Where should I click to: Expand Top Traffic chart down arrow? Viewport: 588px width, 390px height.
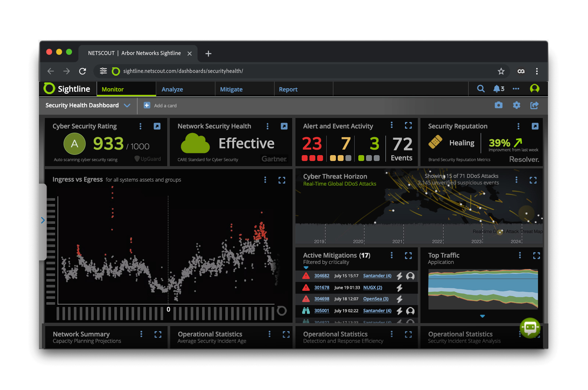[483, 316]
